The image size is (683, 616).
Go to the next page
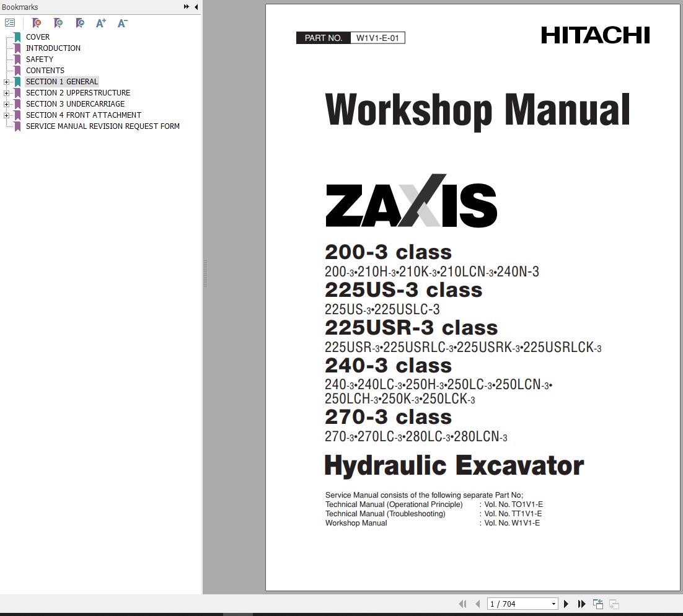pos(566,604)
